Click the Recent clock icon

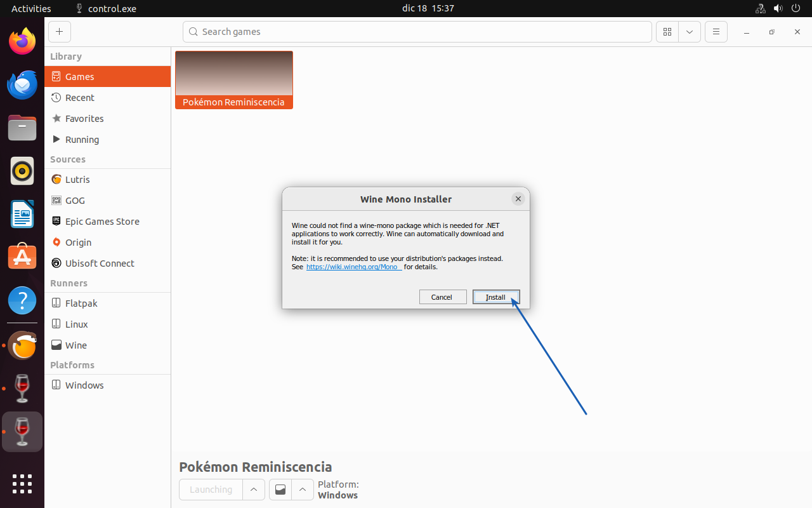[56, 97]
